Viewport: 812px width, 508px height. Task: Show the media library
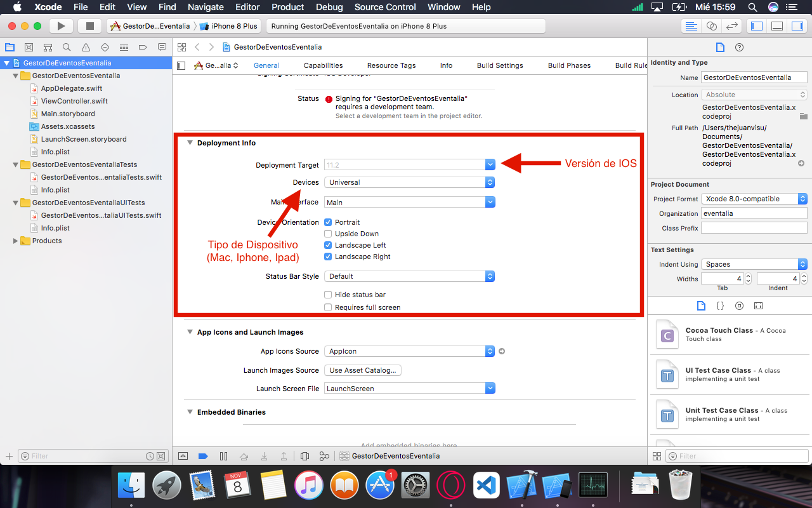point(758,305)
